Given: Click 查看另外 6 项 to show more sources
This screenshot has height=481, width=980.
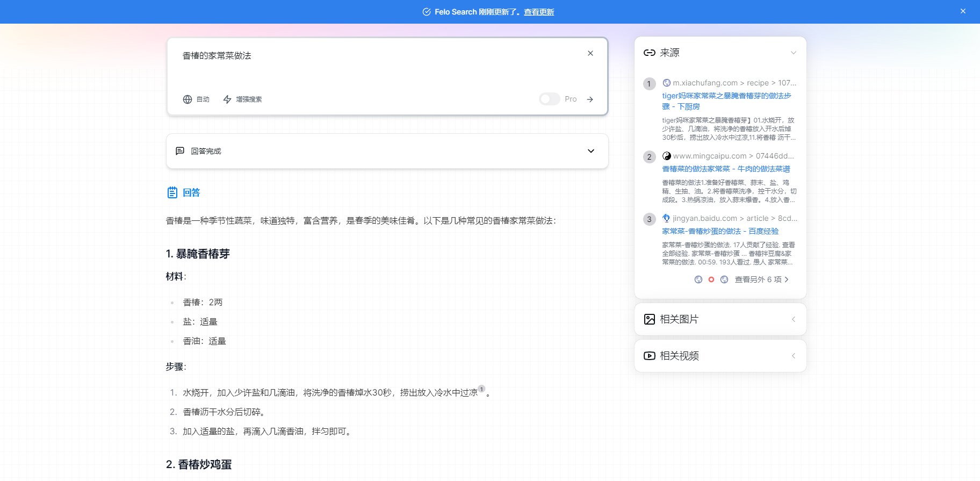Looking at the screenshot, I should pos(758,279).
